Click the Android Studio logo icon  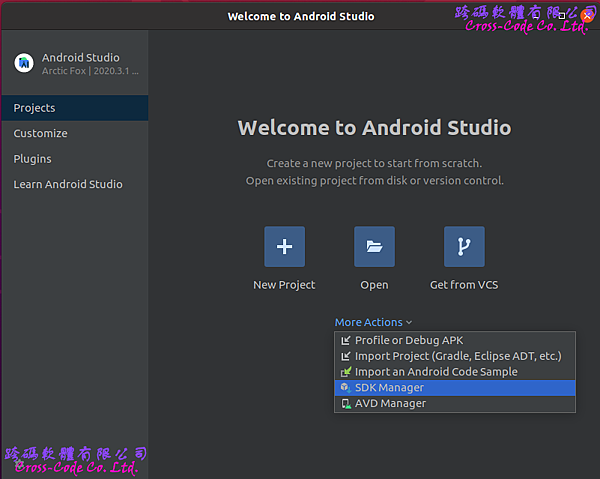point(24,63)
